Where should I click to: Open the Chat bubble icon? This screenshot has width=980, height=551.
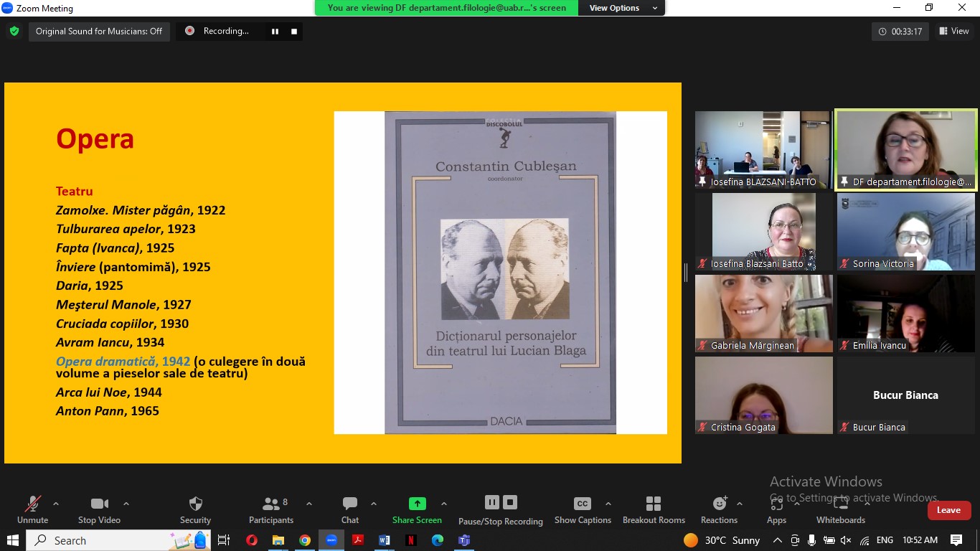[350, 504]
